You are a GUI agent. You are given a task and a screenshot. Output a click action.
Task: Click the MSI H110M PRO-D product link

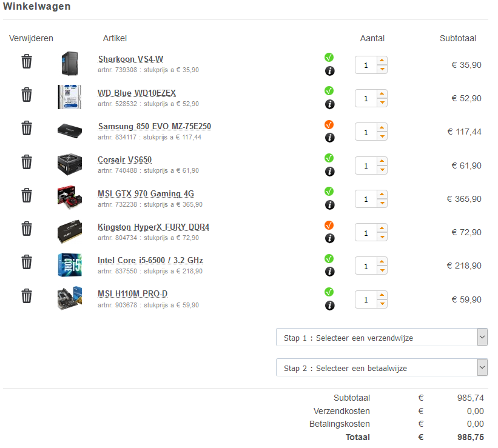(132, 294)
